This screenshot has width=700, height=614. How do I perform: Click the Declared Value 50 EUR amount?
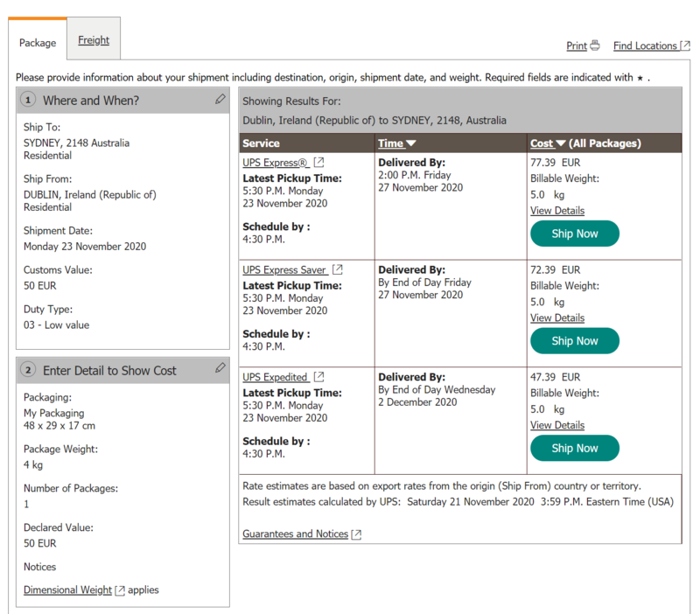(39, 543)
